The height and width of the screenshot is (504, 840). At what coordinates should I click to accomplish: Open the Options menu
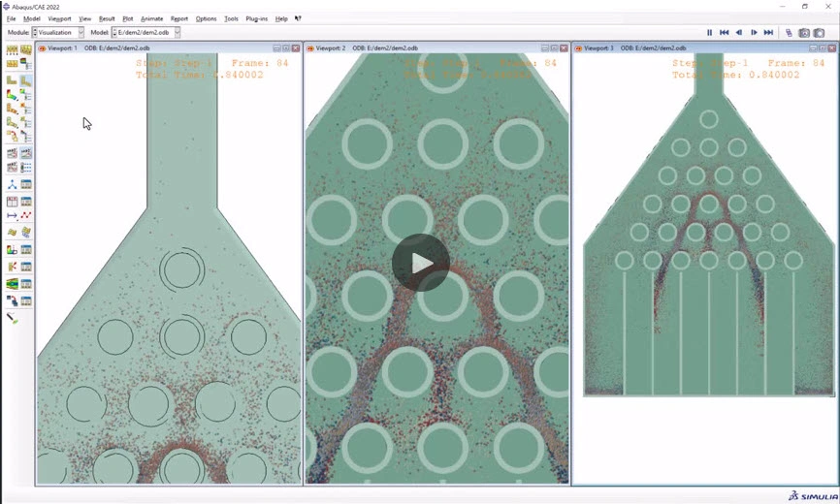[x=206, y=18]
